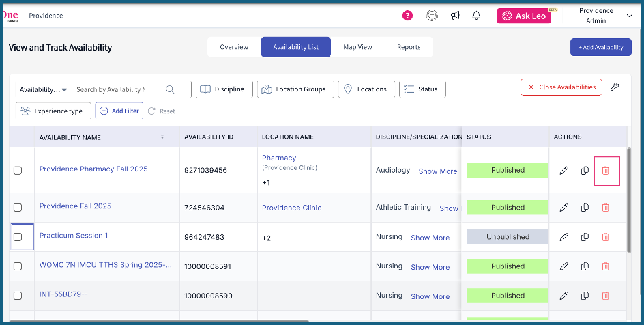This screenshot has width=644, height=325.
Task: Open the Location Groups filter dropdown
Action: pos(295,89)
